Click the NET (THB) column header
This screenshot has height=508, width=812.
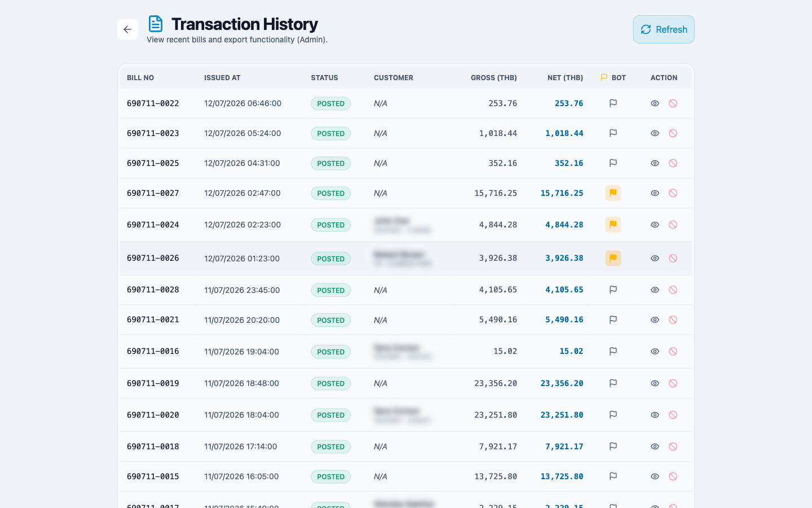tap(565, 78)
